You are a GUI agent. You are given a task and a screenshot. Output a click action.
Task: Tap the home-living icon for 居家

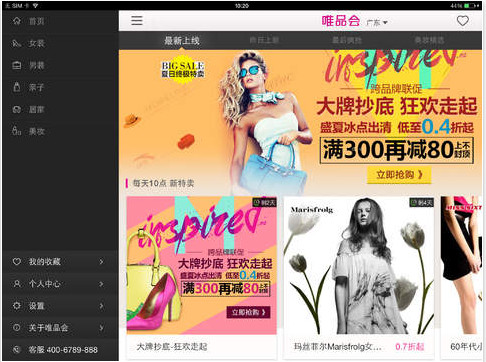tap(17, 109)
